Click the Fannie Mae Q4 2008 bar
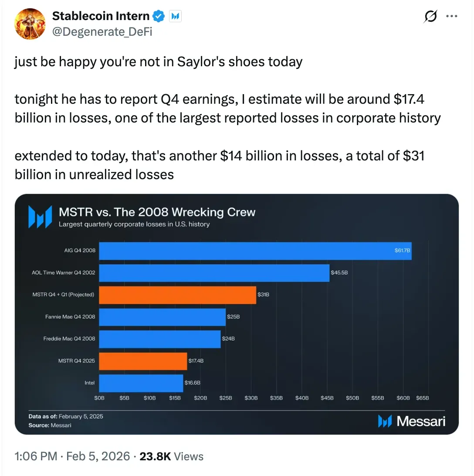Viewport: 474px width, 476px height. click(163, 316)
